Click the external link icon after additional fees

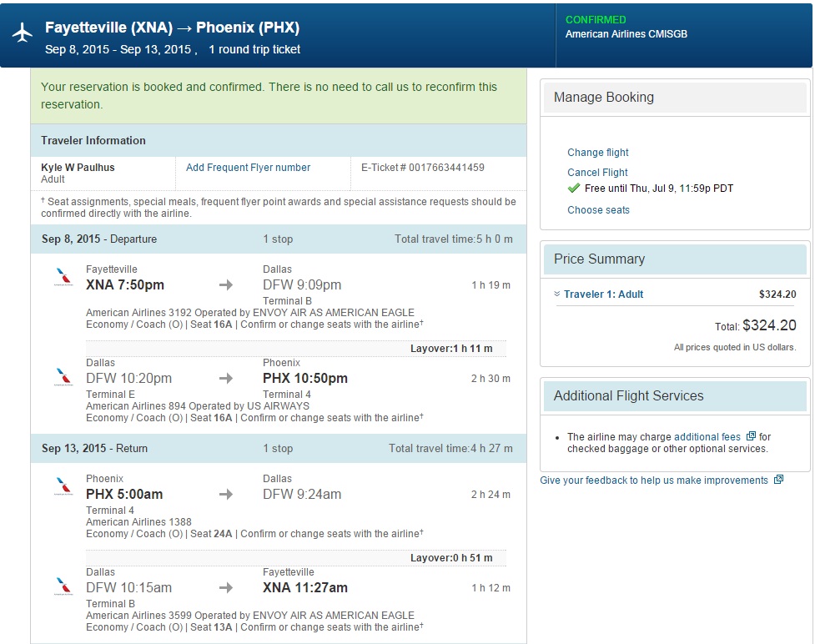[751, 436]
